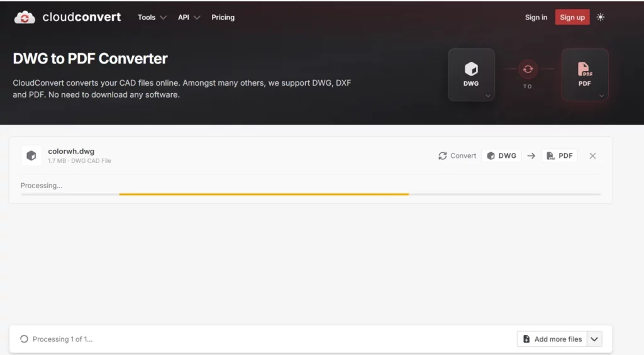644x355 pixels.
Task: Open the DWG source format selector card
Action: pyautogui.click(x=471, y=75)
